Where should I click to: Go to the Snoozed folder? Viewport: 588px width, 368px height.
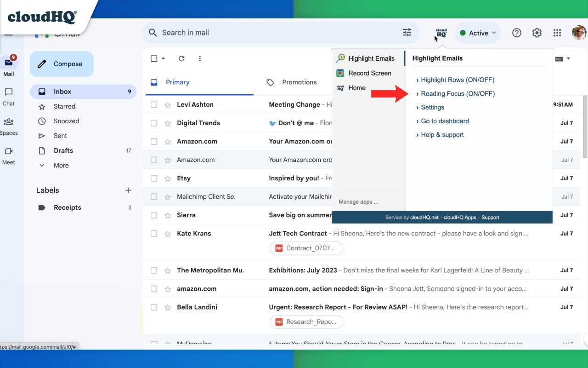(83, 121)
